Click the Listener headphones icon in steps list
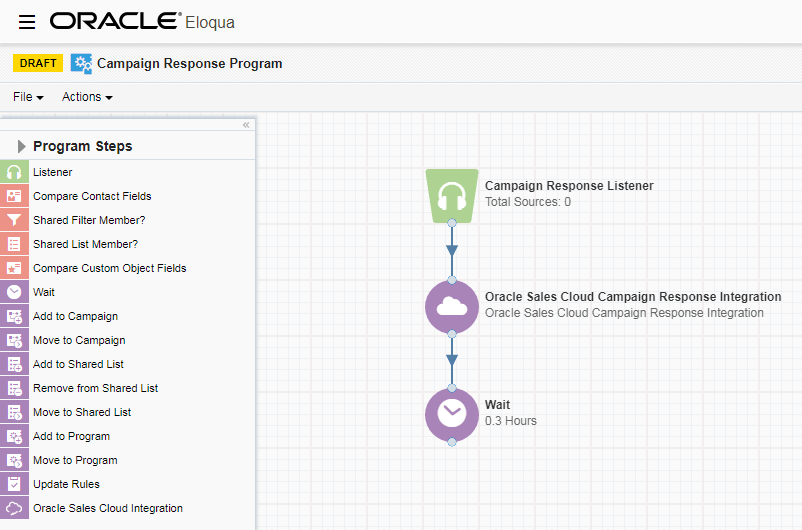The image size is (802, 530). tap(14, 172)
